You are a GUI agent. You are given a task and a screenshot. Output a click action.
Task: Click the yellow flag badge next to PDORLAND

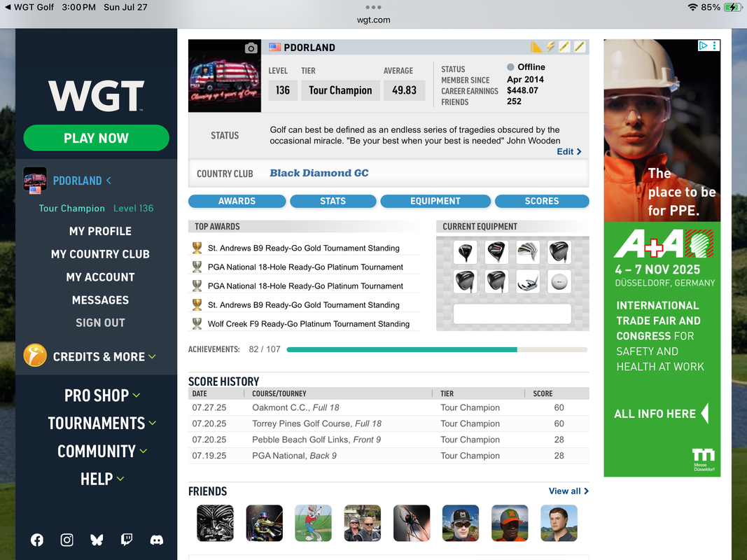coord(536,47)
